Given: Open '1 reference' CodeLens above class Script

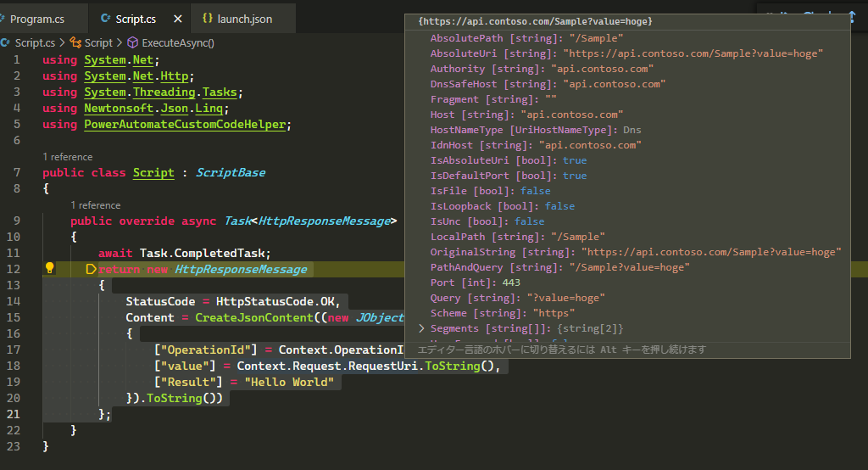Looking at the screenshot, I should pos(68,157).
